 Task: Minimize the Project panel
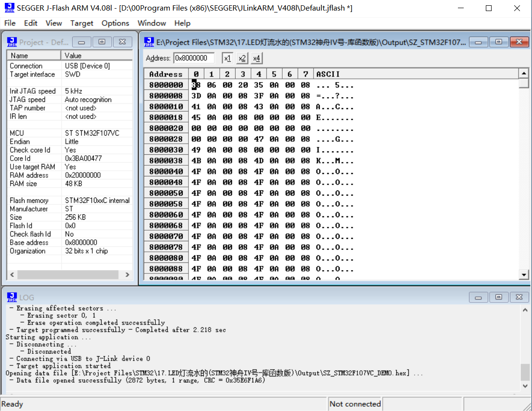pos(81,42)
